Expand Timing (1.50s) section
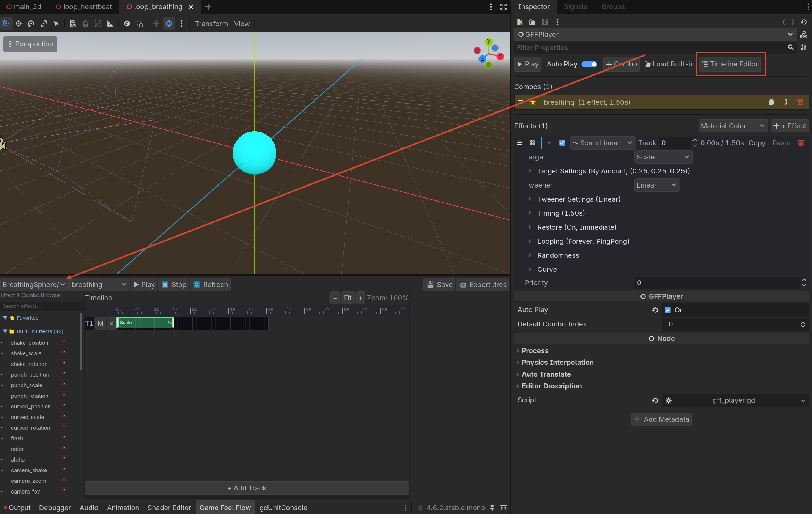Screen dimensions: 812x514 530,213
